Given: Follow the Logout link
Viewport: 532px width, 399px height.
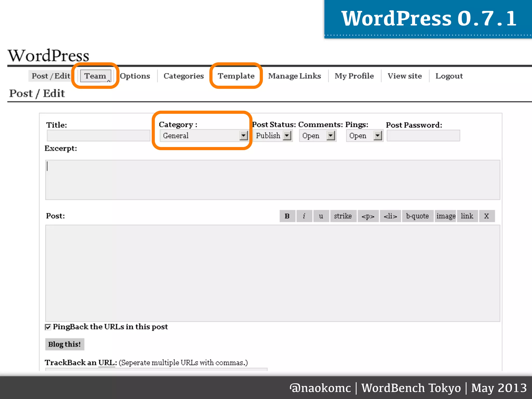Looking at the screenshot, I should [449, 76].
